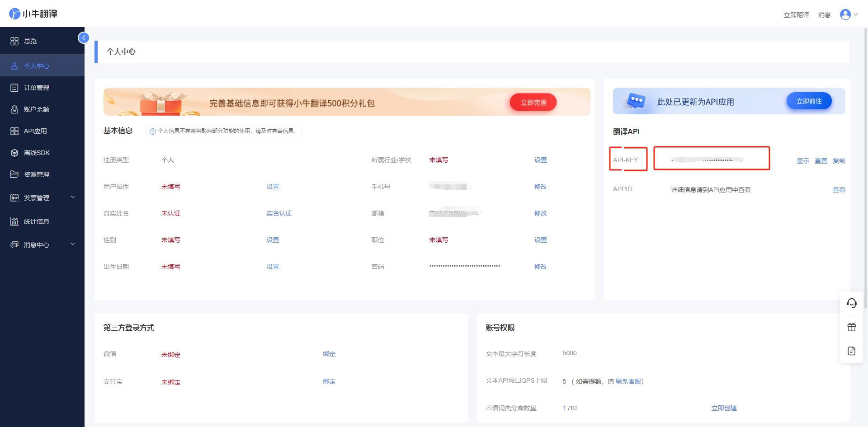868x427 pixels.
Task: Click the 消息中心 message icon
Action: click(x=14, y=245)
